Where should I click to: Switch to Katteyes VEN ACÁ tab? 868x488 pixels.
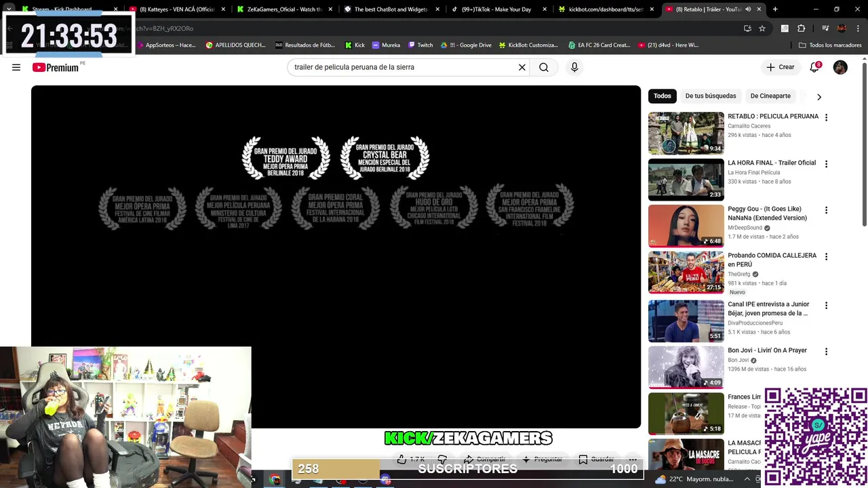(176, 9)
